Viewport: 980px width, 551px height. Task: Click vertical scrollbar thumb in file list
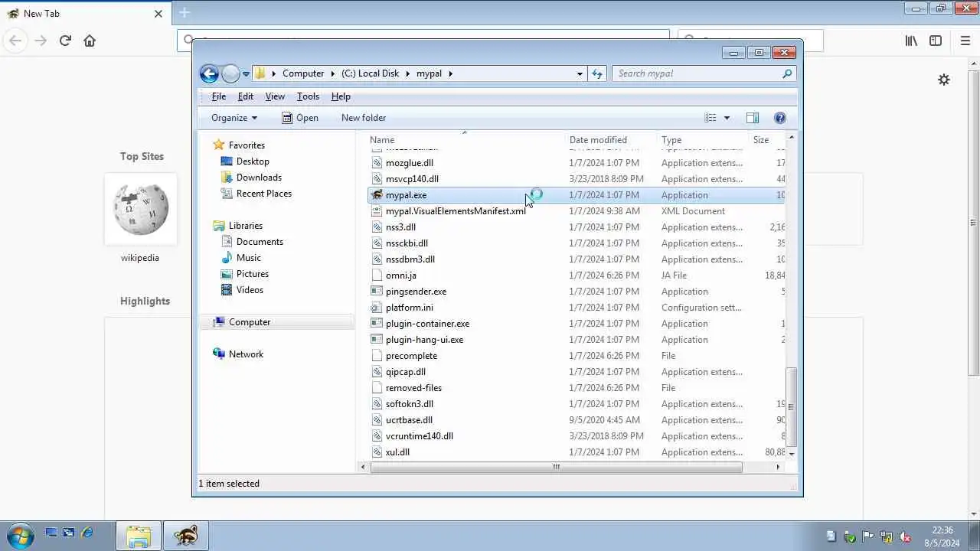pos(792,407)
